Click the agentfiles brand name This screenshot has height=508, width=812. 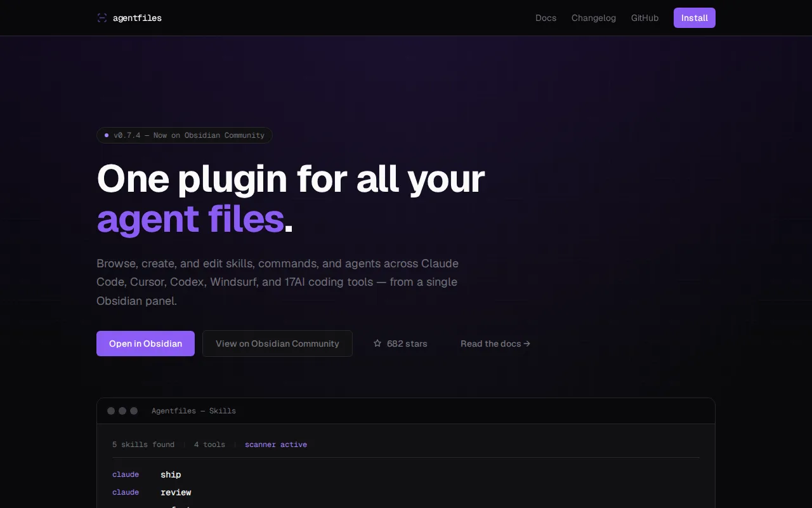pyautogui.click(x=137, y=18)
